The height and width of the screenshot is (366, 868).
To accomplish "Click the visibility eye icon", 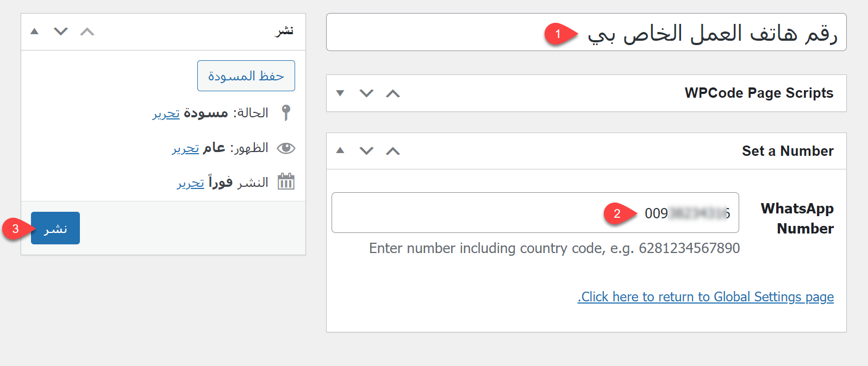I will [286, 148].
